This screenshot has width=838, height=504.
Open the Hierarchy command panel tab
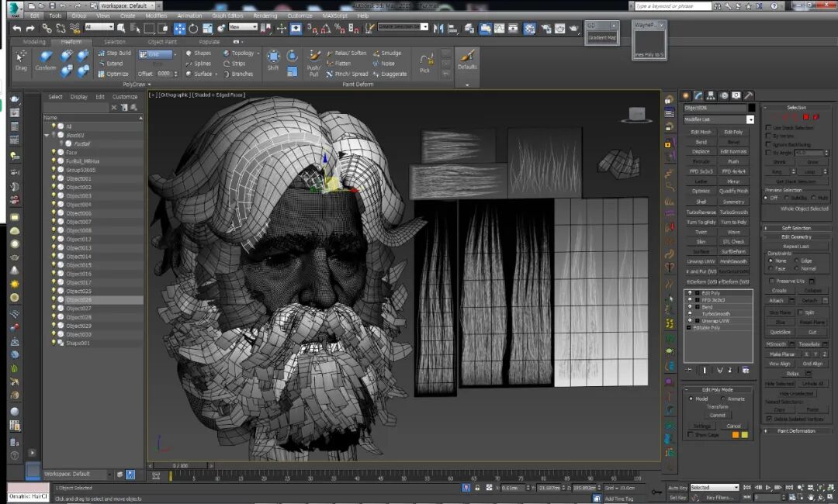(x=711, y=95)
